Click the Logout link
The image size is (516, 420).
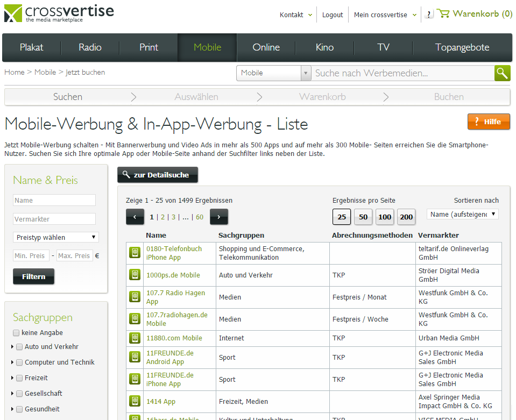pyautogui.click(x=333, y=15)
